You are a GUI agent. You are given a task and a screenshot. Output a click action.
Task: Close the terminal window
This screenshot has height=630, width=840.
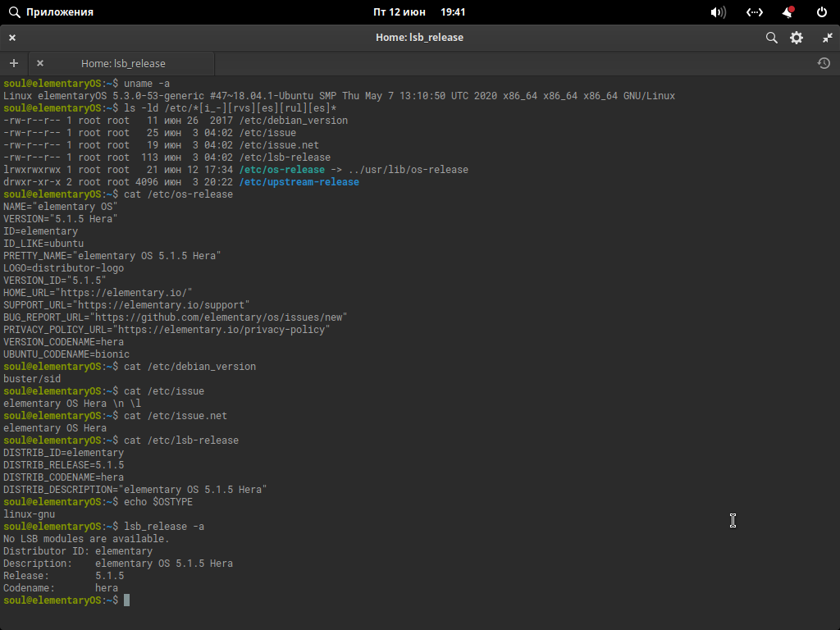(12, 38)
